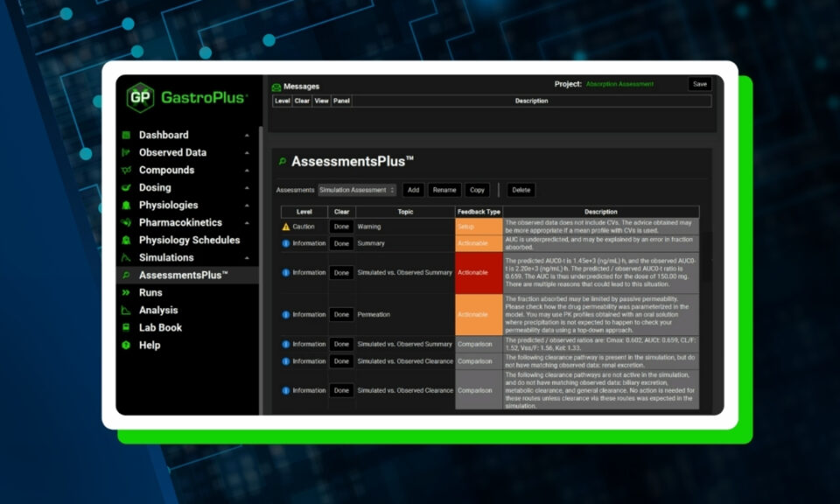Click the Topic column header

point(405,212)
